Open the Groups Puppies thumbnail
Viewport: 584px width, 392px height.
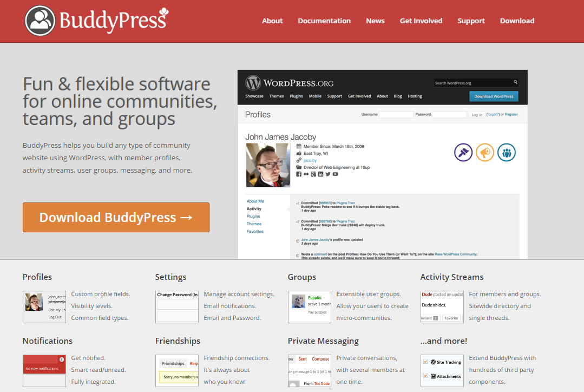click(x=310, y=306)
